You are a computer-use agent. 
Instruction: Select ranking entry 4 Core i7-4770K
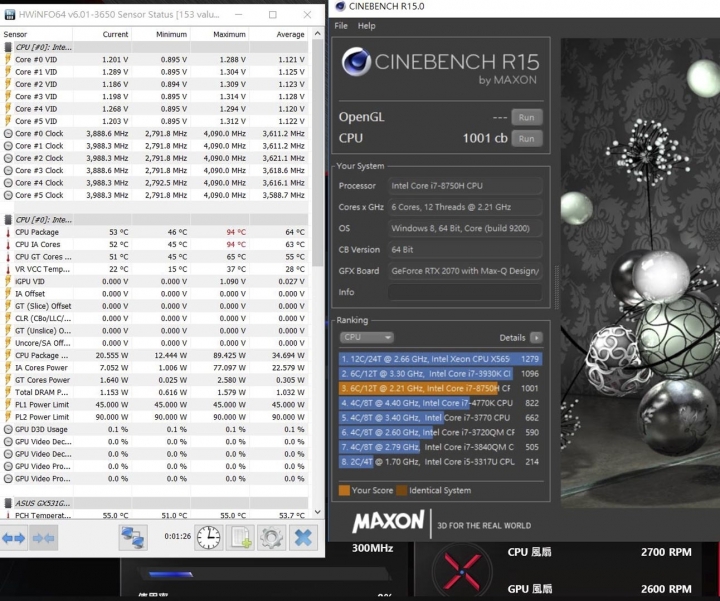[440, 403]
